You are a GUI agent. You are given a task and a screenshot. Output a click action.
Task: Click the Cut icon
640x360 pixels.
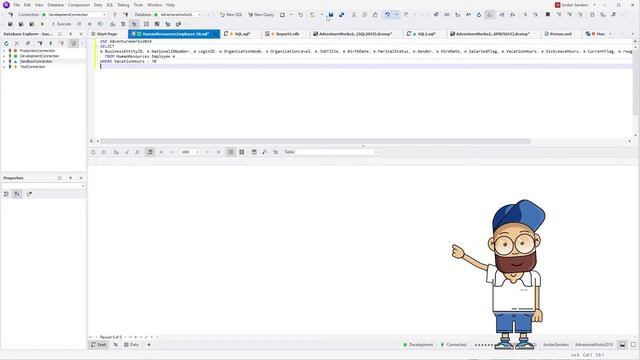(354, 15)
